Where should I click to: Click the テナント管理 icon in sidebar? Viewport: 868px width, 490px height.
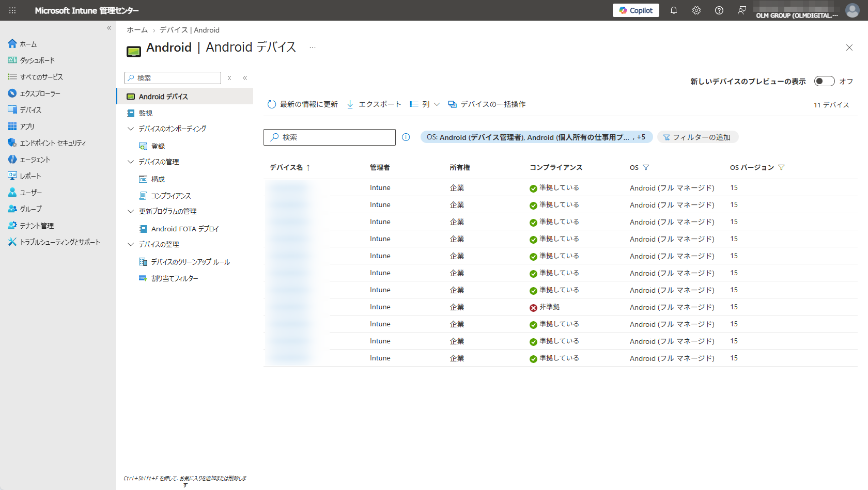point(12,225)
